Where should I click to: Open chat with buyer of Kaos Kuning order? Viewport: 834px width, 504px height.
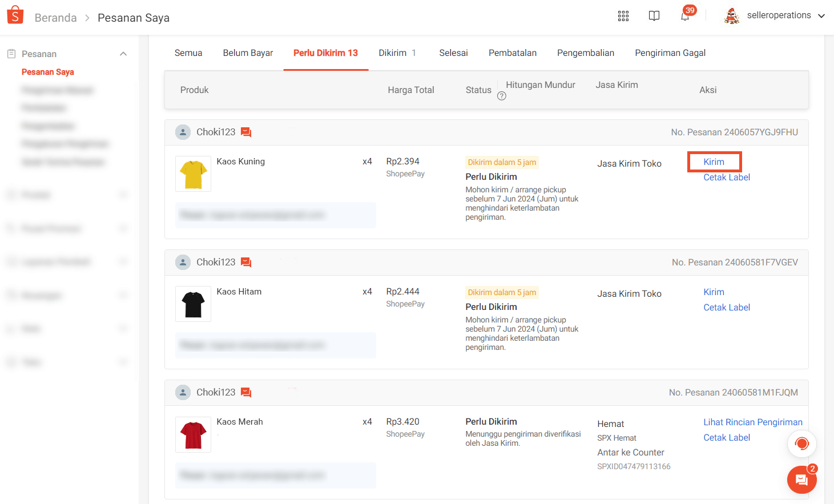[246, 132]
